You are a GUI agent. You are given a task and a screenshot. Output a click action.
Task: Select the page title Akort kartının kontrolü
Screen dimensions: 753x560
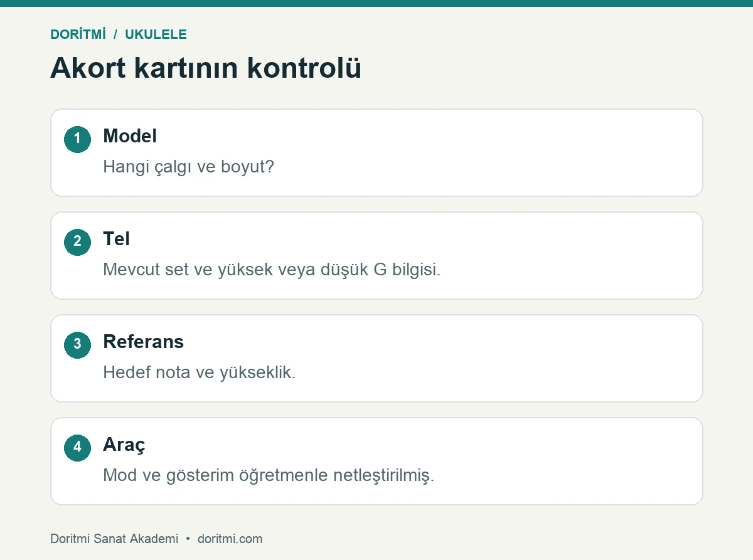206,68
